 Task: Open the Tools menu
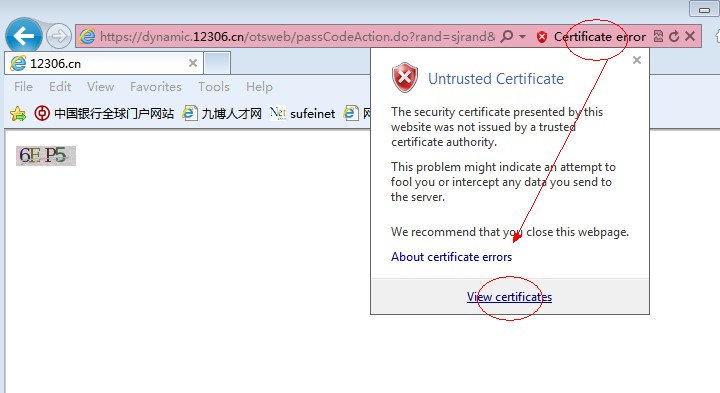tap(214, 87)
